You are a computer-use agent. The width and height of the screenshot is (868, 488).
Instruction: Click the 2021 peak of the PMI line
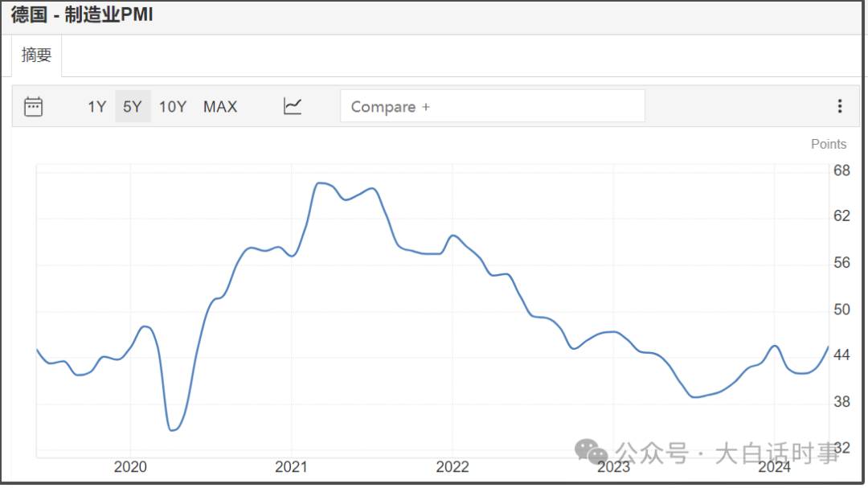click(x=319, y=182)
